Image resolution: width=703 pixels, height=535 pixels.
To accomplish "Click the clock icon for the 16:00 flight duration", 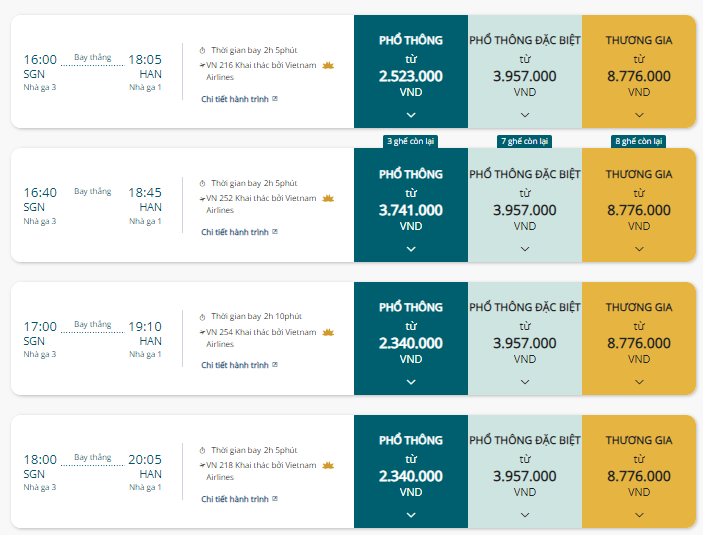I will [x=202, y=50].
